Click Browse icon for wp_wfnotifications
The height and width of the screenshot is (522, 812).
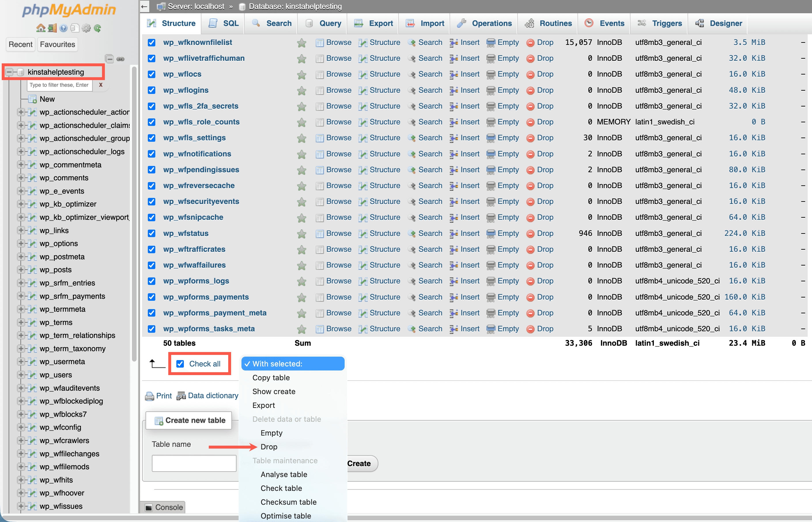(319, 154)
